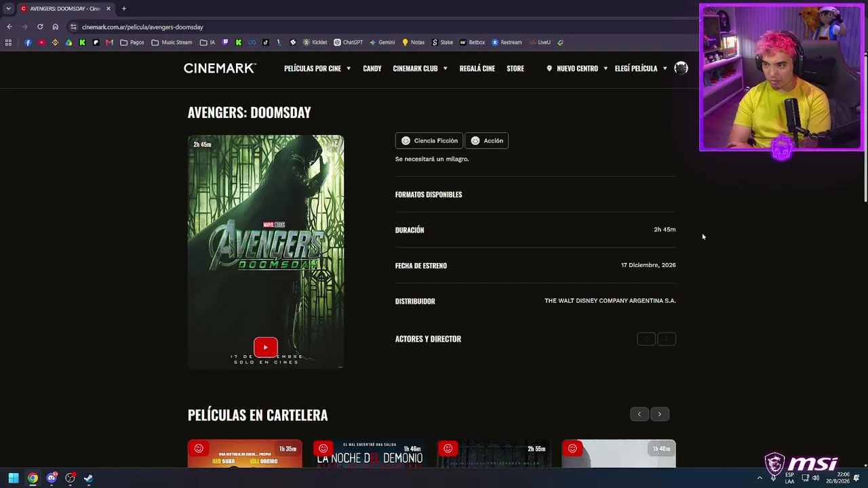Image resolution: width=868 pixels, height=488 pixels.
Task: Open the Chrome apps grid bookmark
Action: click(x=8, y=42)
